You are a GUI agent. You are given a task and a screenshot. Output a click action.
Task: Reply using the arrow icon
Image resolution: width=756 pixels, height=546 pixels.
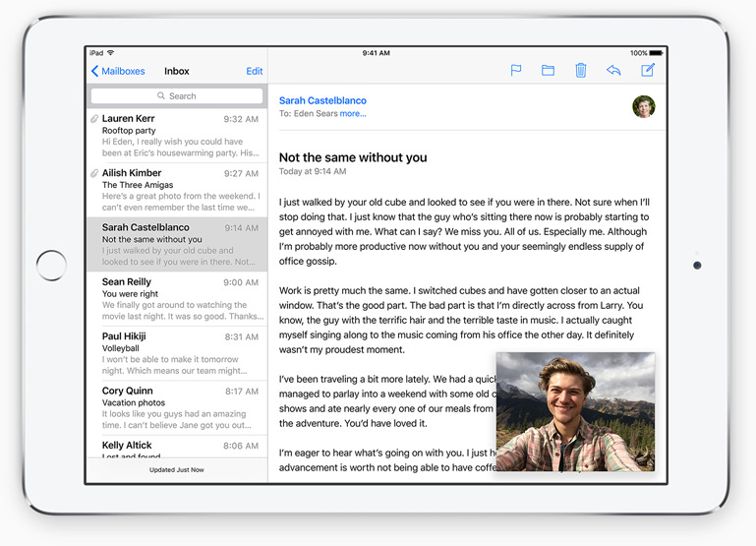pos(613,71)
